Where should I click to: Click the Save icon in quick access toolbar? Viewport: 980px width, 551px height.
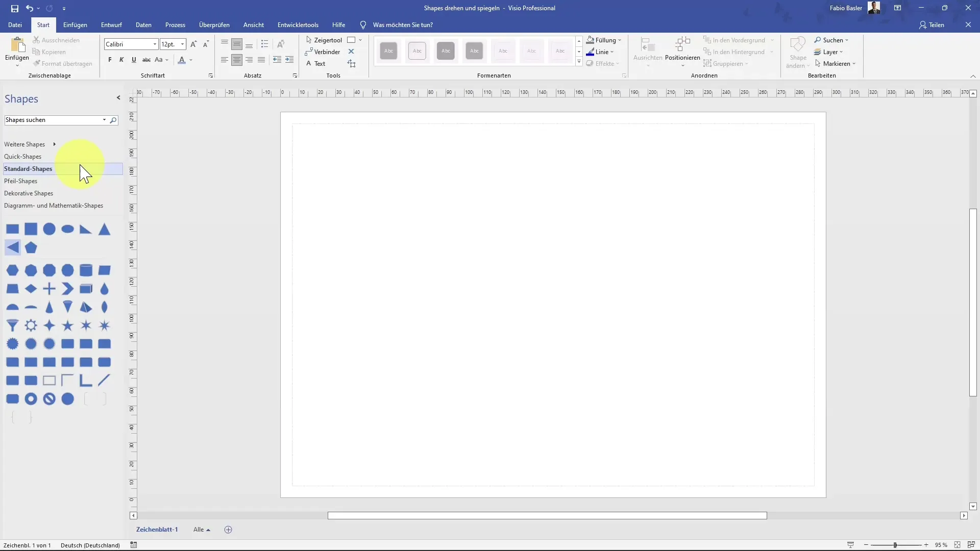[14, 8]
